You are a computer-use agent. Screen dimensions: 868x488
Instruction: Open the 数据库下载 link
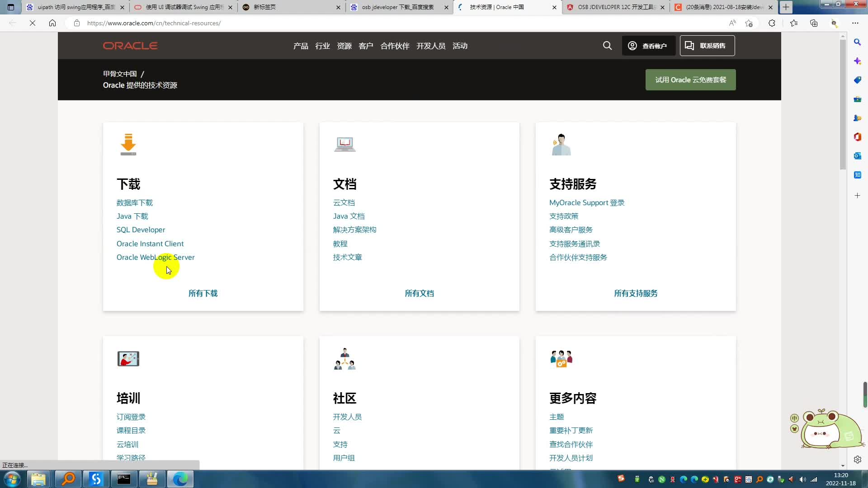(135, 202)
